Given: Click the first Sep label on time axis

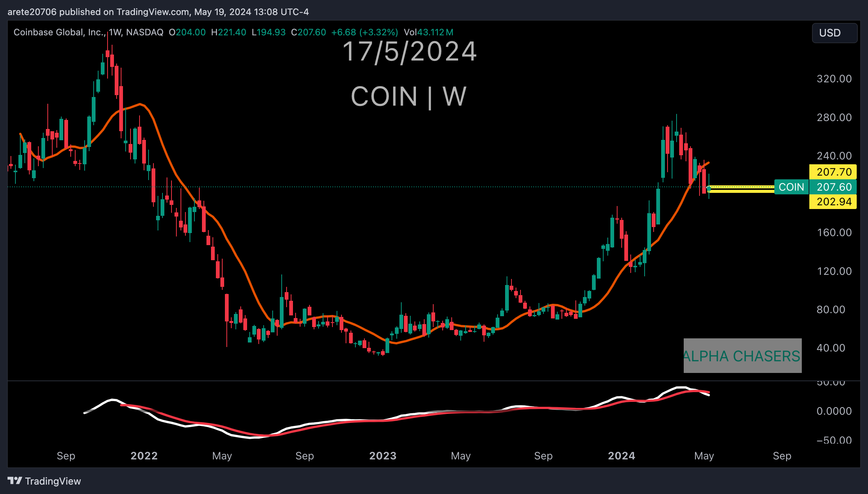Looking at the screenshot, I should click(x=66, y=456).
